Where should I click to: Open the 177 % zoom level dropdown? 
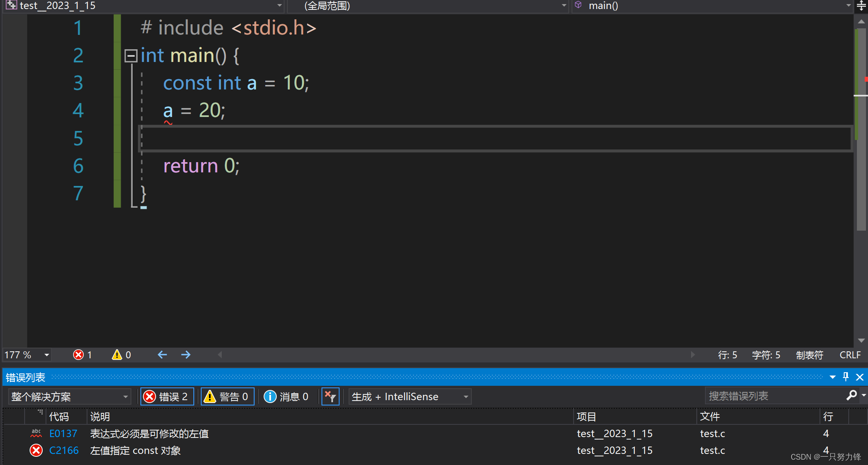[x=46, y=355]
